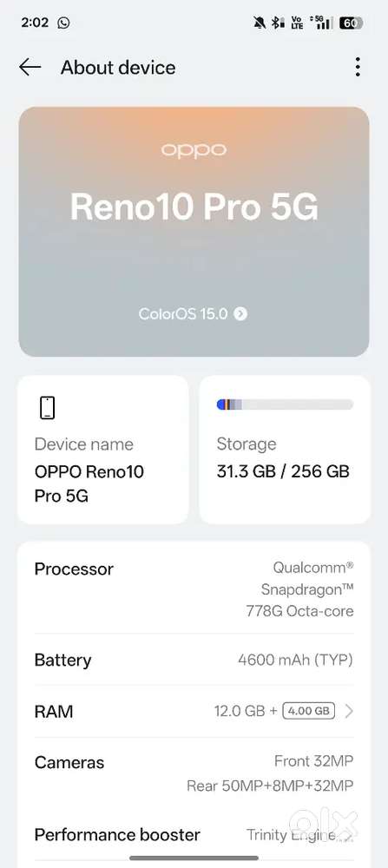This screenshot has width=388, height=868.
Task: Tap the storage usage progress bar
Action: (x=285, y=404)
